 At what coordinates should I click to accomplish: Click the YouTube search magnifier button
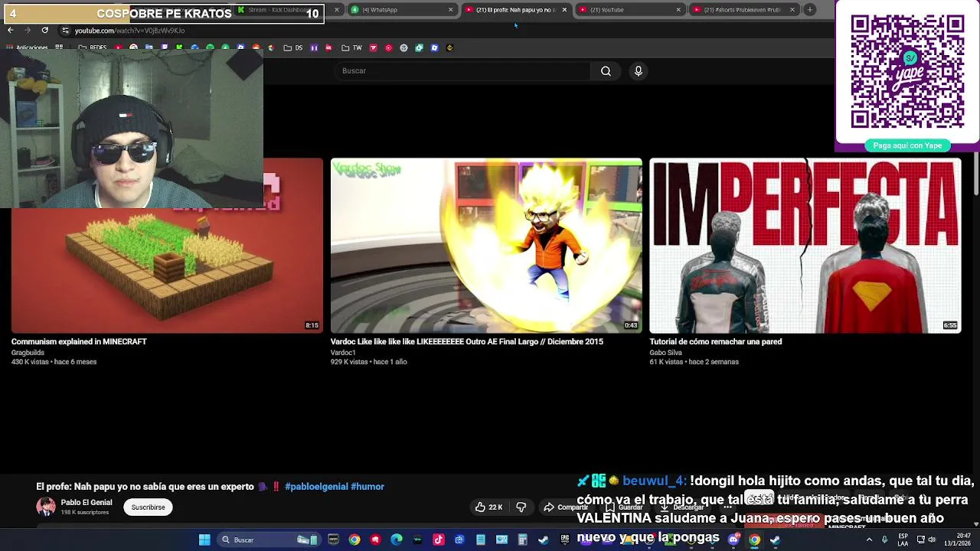pyautogui.click(x=606, y=71)
